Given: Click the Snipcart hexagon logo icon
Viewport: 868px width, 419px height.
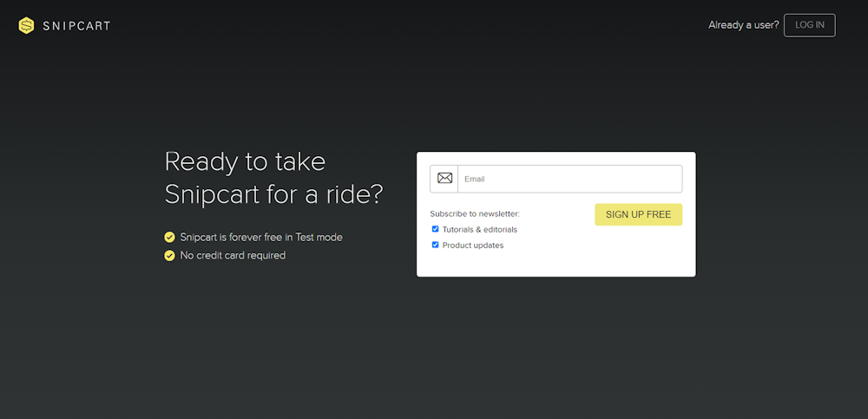Looking at the screenshot, I should click(26, 25).
